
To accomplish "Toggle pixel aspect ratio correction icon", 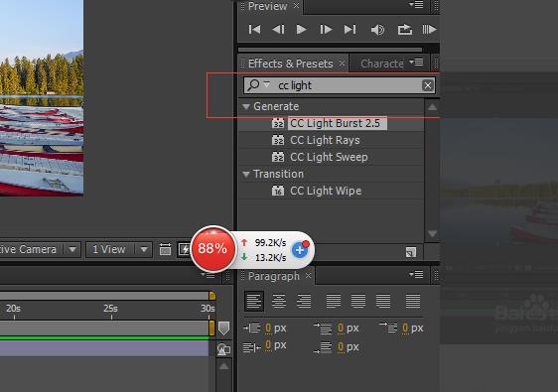I will pos(165,249).
